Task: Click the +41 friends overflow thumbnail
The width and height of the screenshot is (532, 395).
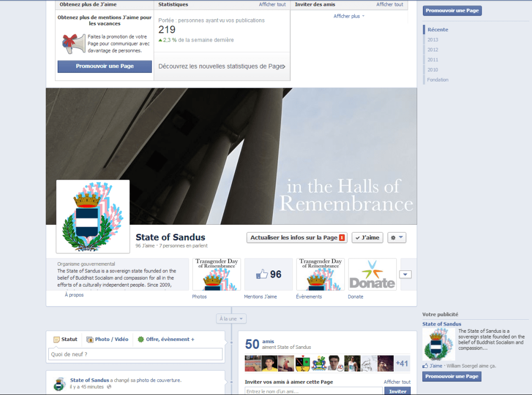Action: click(x=401, y=363)
